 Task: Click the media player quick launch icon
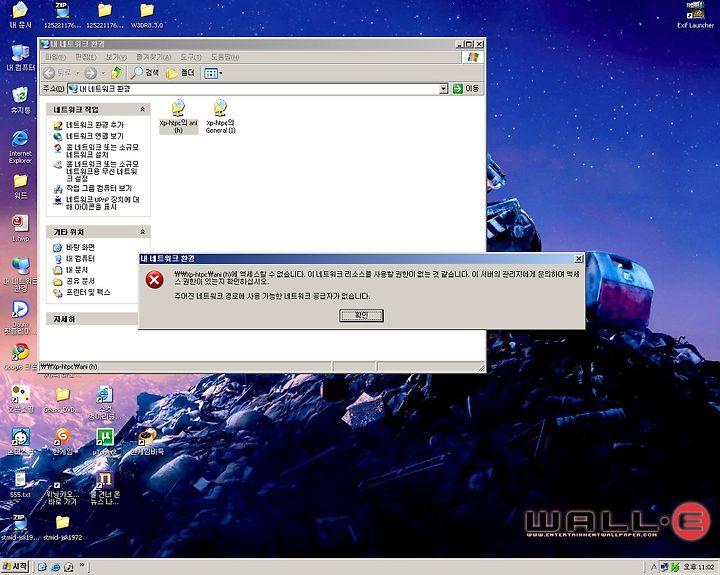(x=68, y=567)
